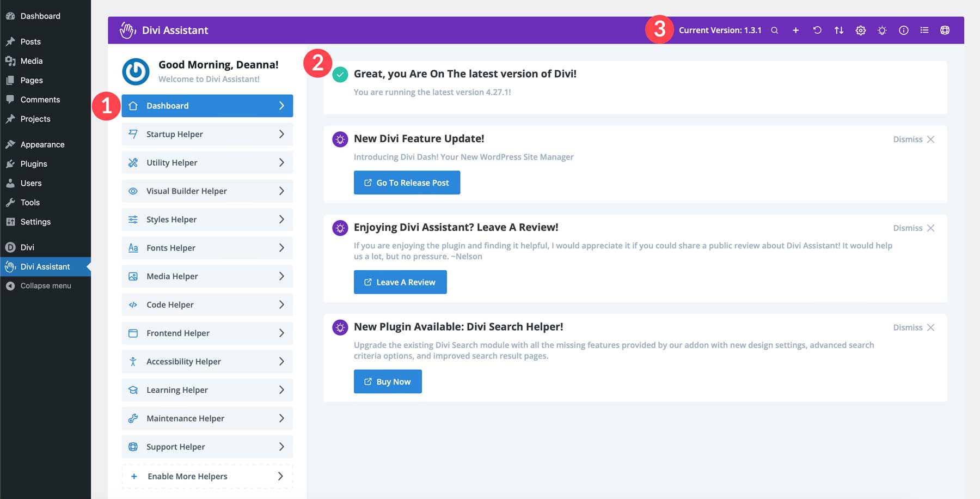
Task: Open the settings gear in the Divi Assistant header
Action: pos(860,30)
